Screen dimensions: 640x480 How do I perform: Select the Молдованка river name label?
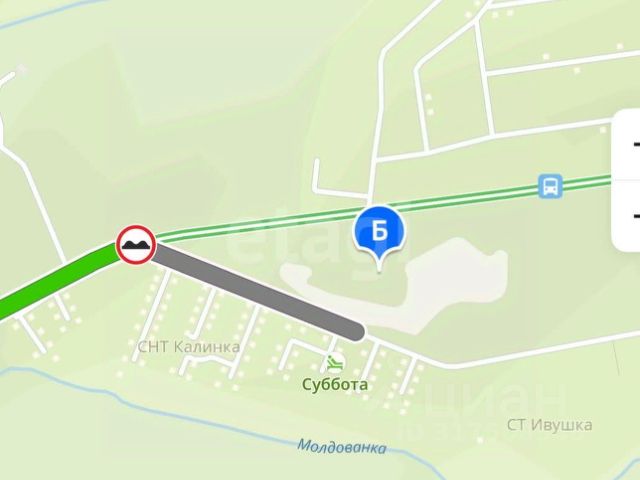342,446
